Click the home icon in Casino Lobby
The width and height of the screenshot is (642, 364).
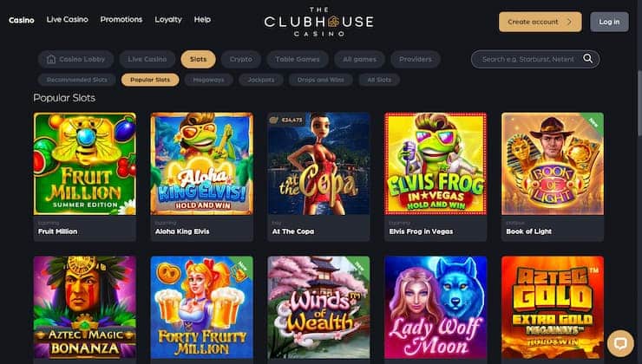(51, 59)
